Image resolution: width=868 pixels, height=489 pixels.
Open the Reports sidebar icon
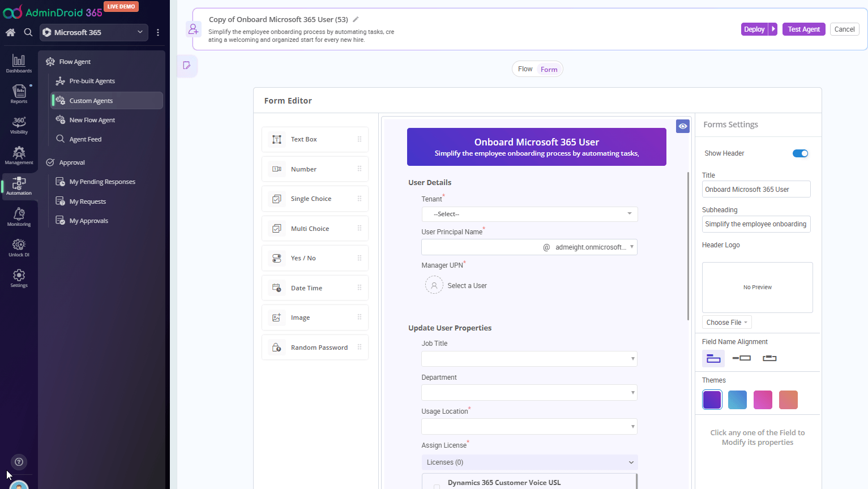[19, 94]
